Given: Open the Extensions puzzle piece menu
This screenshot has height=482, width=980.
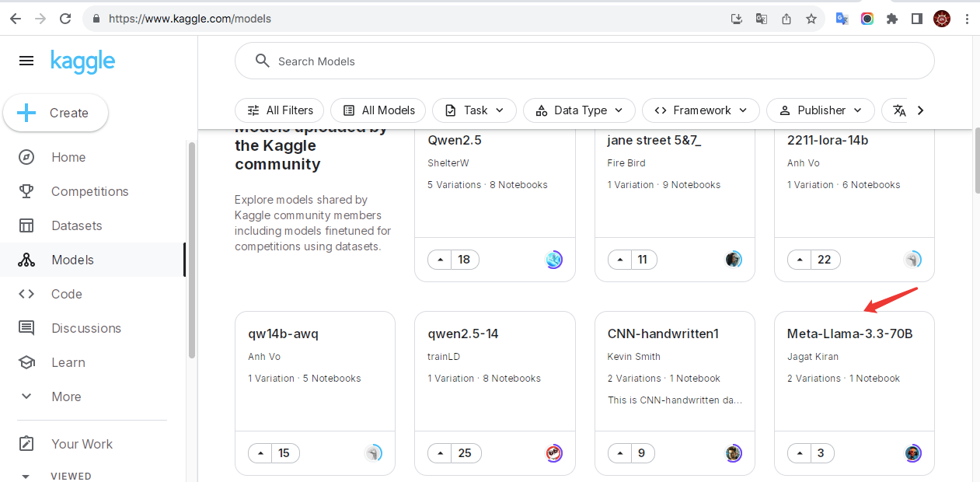Looking at the screenshot, I should (x=892, y=19).
